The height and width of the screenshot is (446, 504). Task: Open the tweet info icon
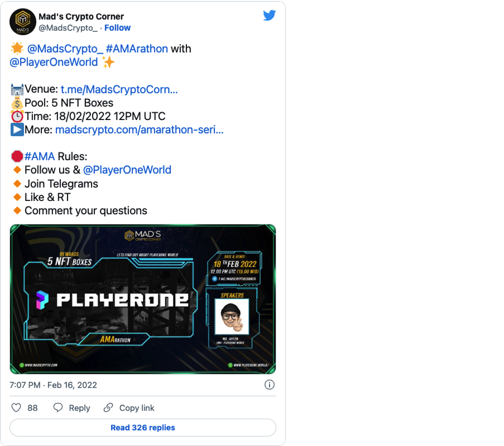(x=269, y=385)
